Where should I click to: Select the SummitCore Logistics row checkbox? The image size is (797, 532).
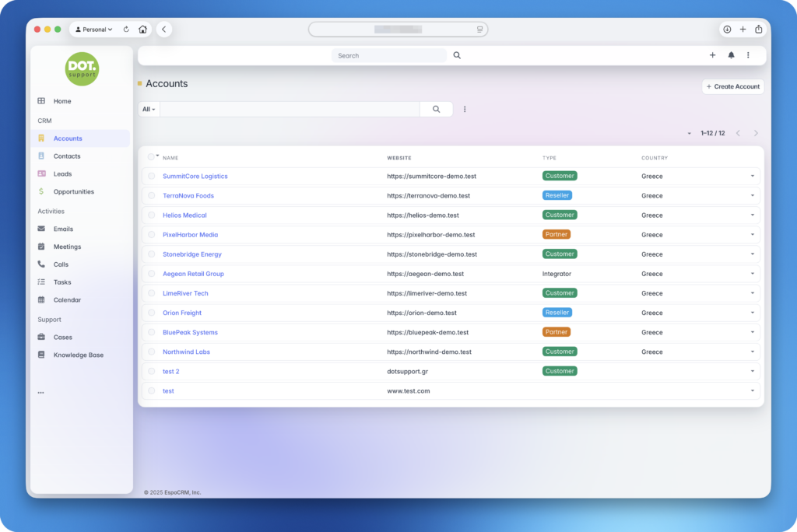pos(152,176)
